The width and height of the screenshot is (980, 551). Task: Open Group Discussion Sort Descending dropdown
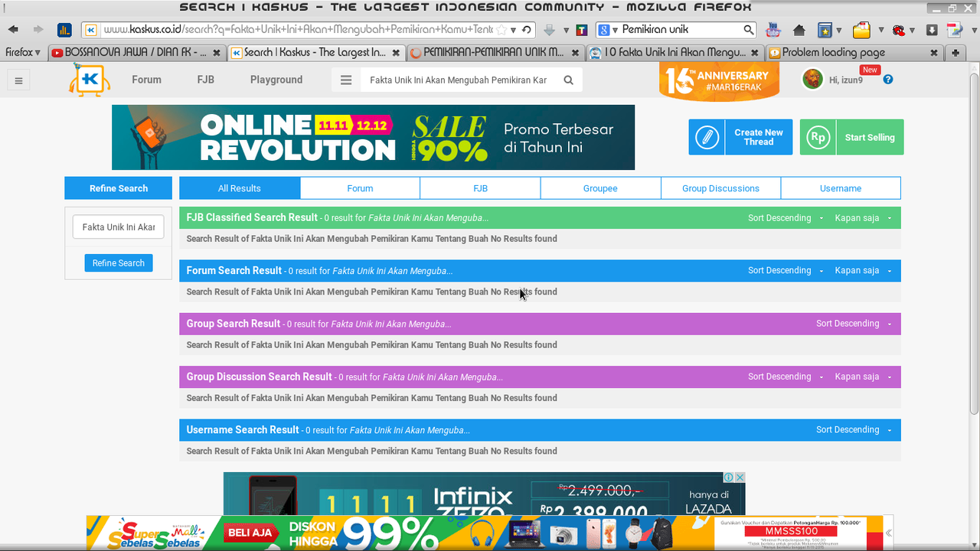tap(786, 377)
